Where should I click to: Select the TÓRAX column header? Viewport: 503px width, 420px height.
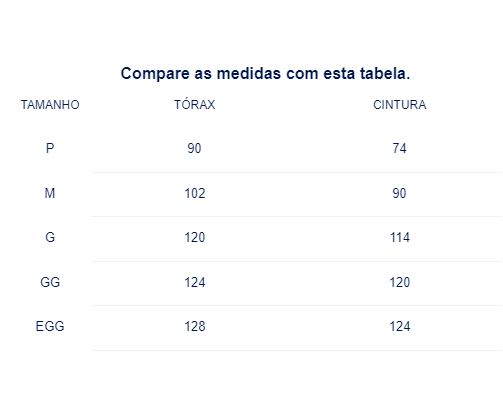195,104
